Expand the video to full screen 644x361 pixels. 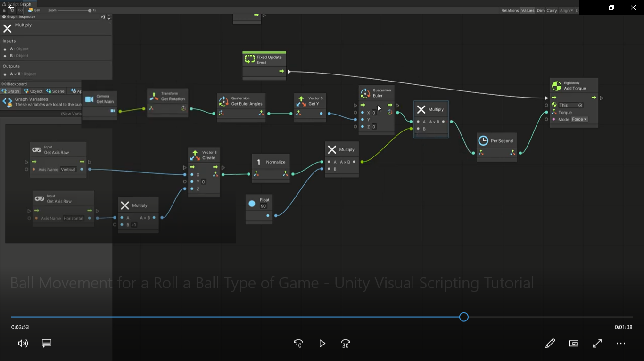[x=597, y=344]
